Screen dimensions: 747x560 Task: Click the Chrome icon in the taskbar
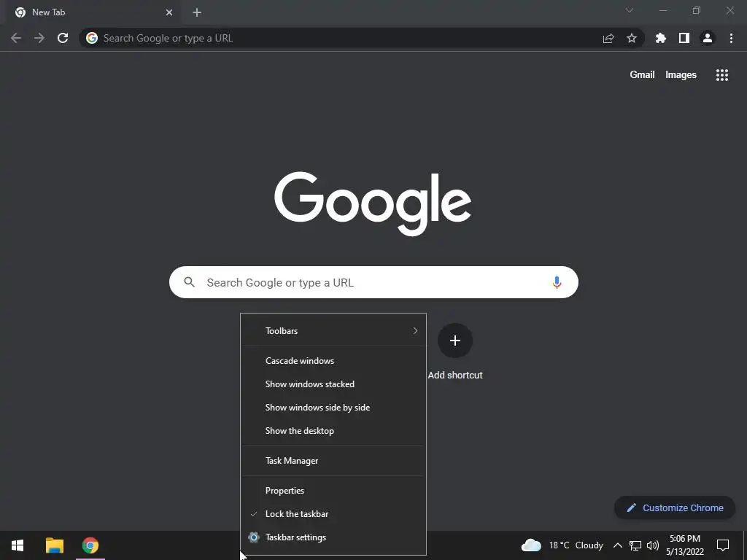tap(90, 545)
